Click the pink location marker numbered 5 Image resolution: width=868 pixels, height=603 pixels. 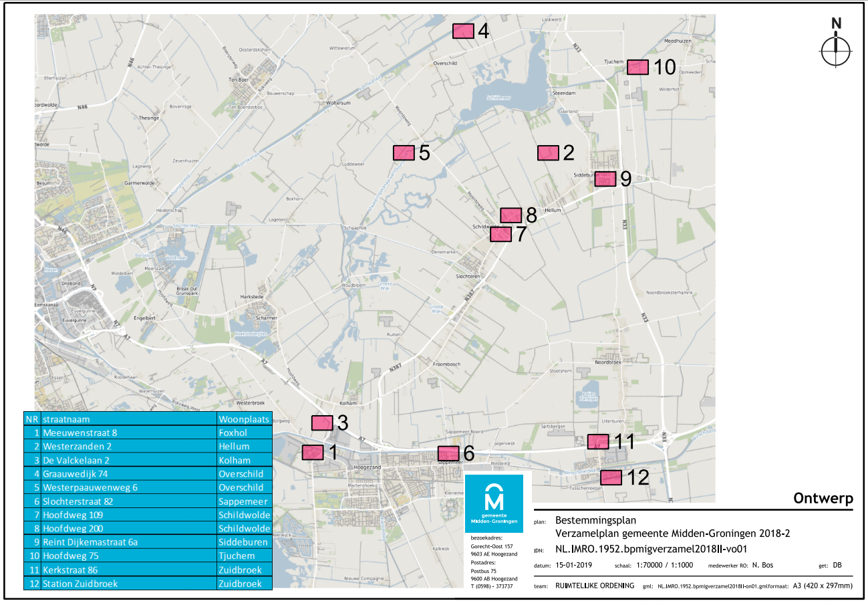click(404, 152)
